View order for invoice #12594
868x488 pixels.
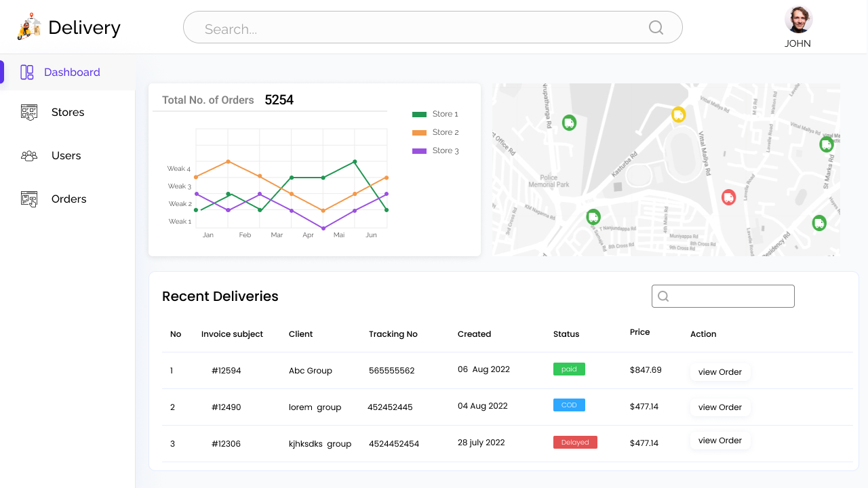pyautogui.click(x=719, y=372)
